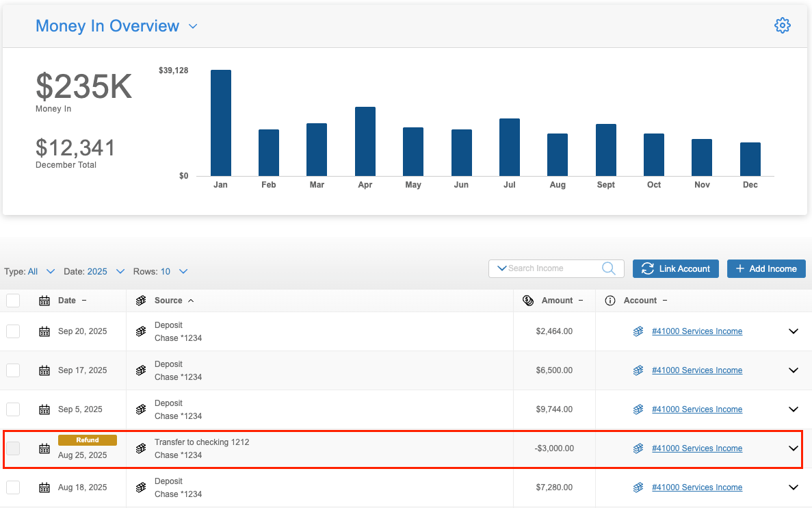The height and width of the screenshot is (508, 812).
Task: Click the magnifier icon in Search Income
Action: [x=608, y=268]
